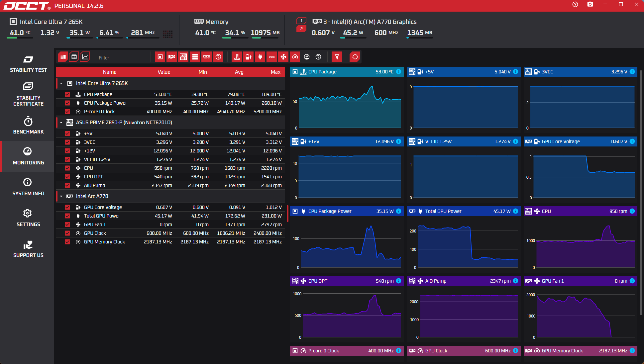The width and height of the screenshot is (644, 364).
Task: Switch to graph-only view icon
Action: coord(85,57)
